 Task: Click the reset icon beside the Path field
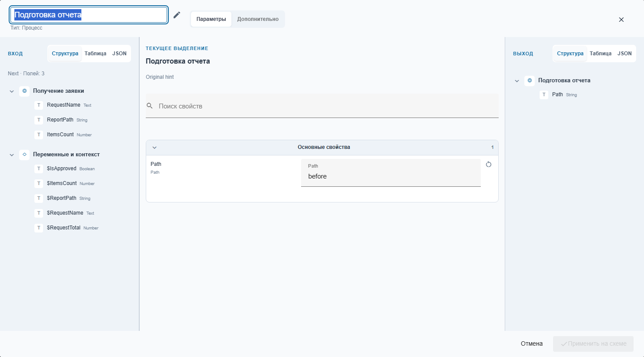coord(489,165)
